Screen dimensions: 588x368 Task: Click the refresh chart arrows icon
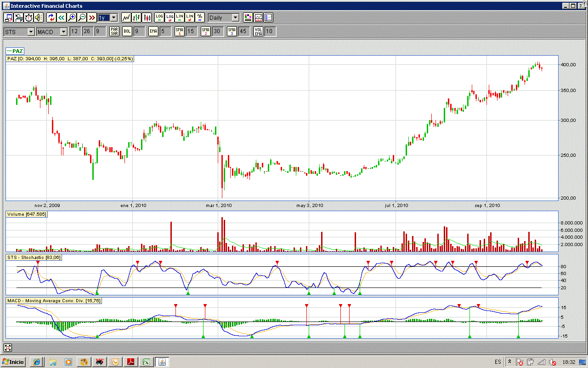tap(51, 17)
